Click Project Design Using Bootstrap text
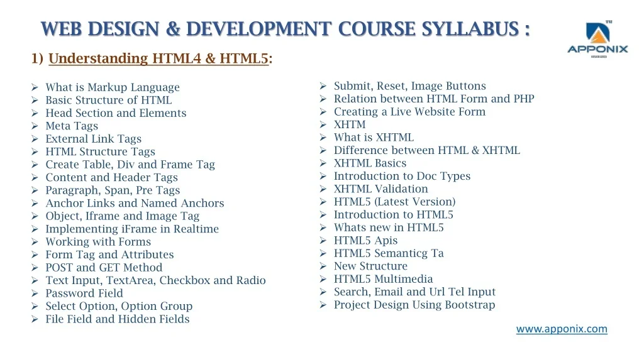Screen dimensions: 644x362 coord(414,305)
